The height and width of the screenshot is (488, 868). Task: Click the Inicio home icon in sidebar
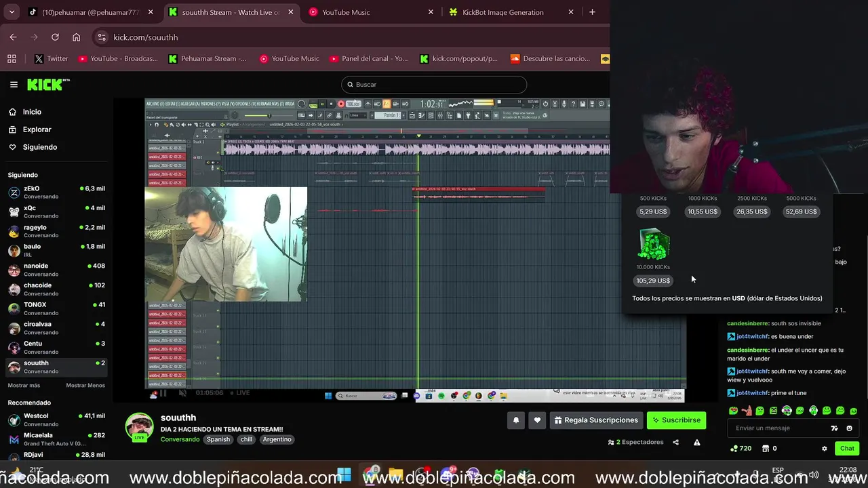(13, 112)
